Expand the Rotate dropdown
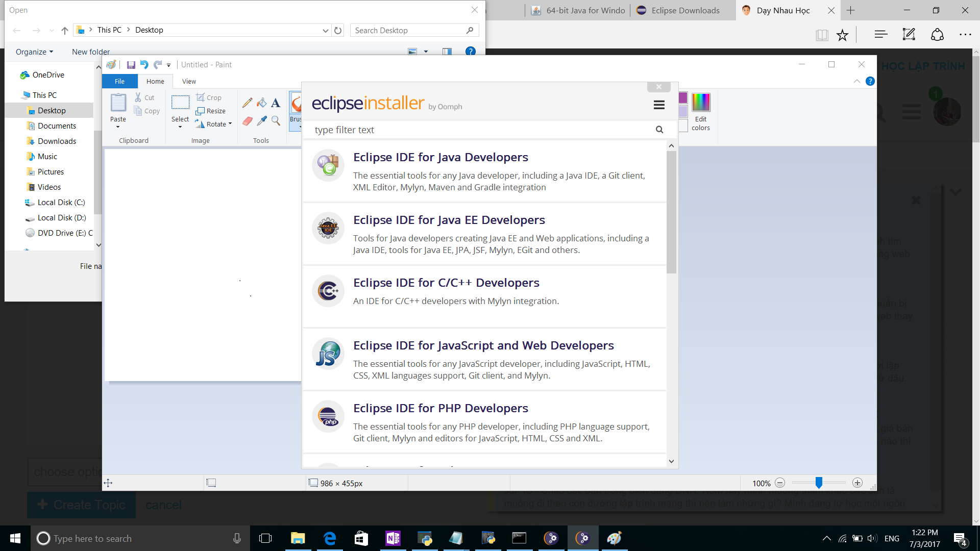980x551 pixels. click(230, 124)
